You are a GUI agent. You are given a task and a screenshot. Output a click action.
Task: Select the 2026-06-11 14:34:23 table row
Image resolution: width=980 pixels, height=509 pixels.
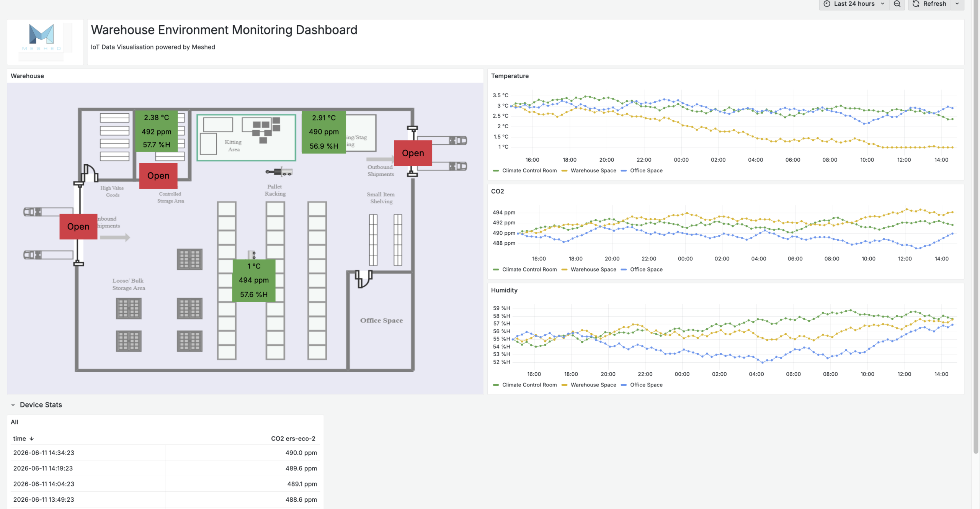pos(165,452)
